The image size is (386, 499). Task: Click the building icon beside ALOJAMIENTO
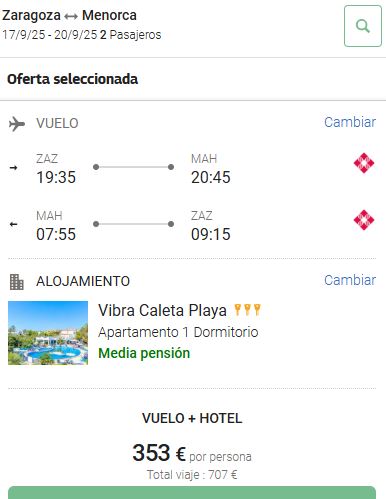click(17, 282)
